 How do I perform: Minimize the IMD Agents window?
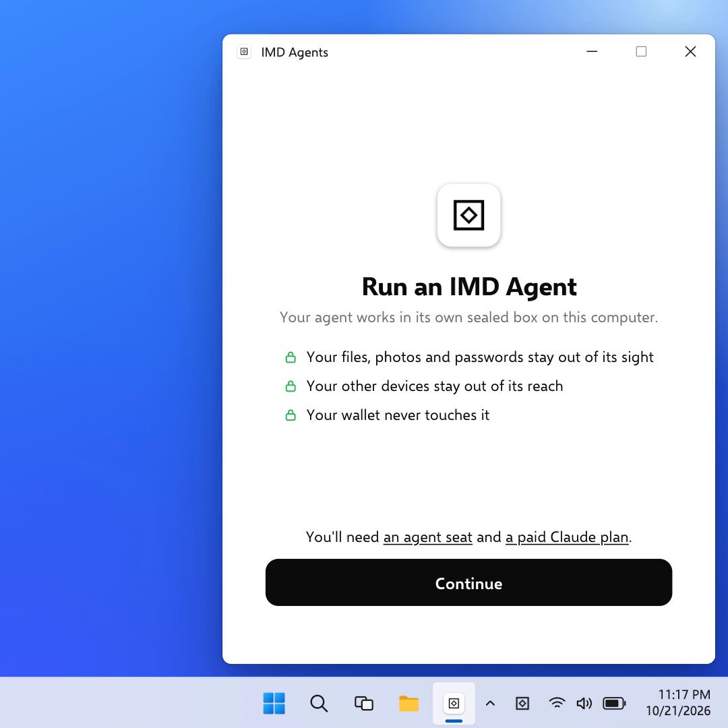592,51
